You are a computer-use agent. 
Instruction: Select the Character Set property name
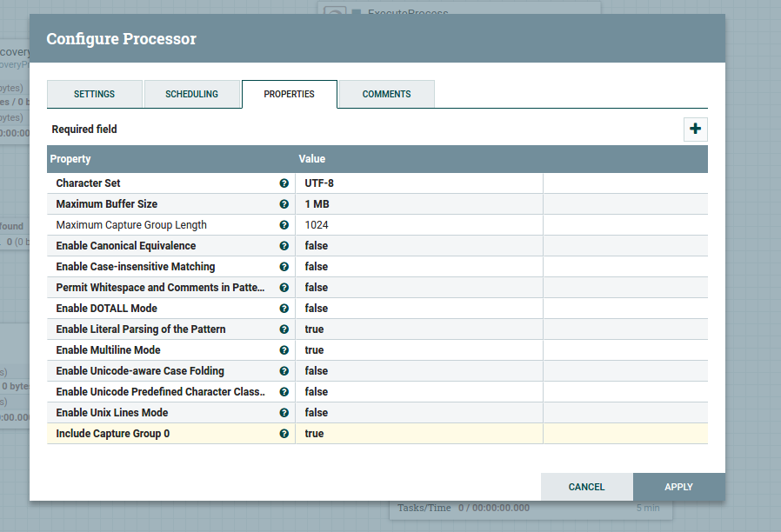pos(88,183)
